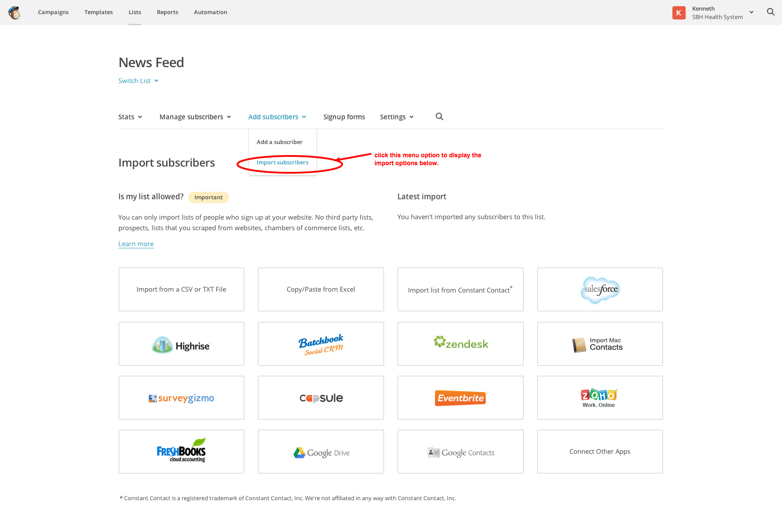Open the Eventbrite integration tile

pos(460,398)
